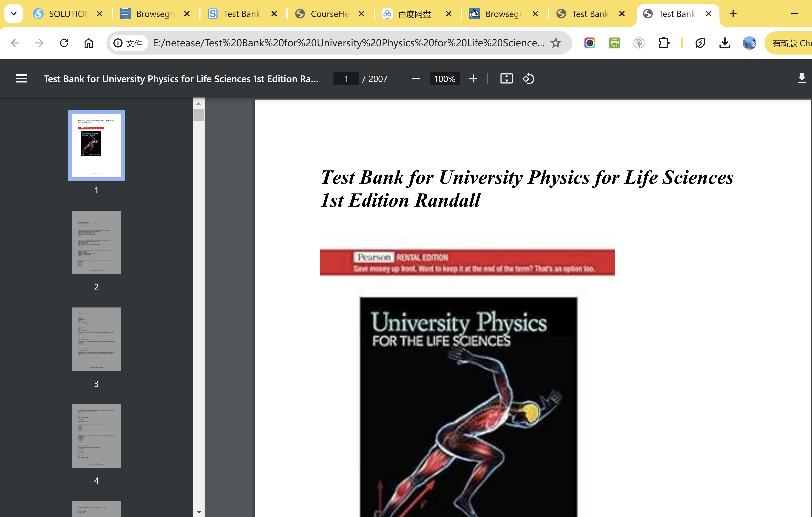The height and width of the screenshot is (517, 812).
Task: Open the camera lens extension icon
Action: 590,43
